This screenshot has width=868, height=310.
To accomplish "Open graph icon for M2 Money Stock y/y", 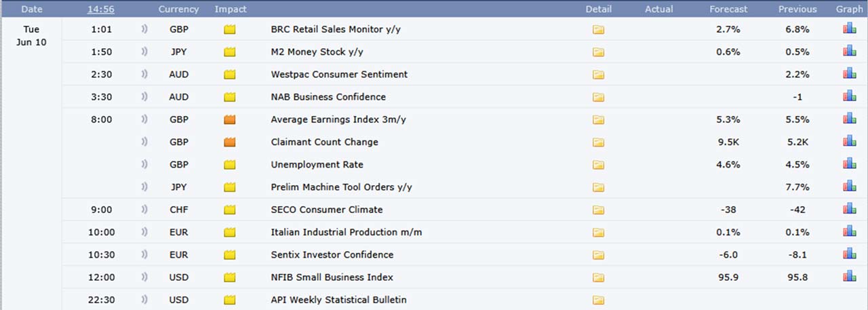I will point(850,52).
